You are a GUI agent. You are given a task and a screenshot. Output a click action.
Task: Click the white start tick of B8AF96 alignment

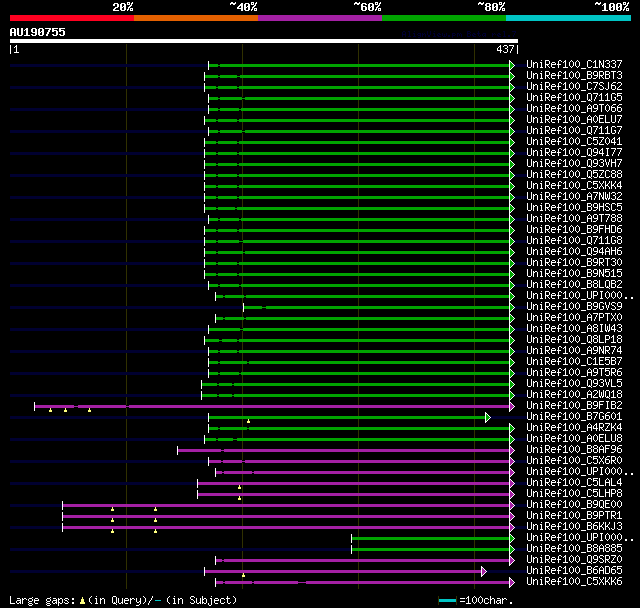tap(178, 450)
